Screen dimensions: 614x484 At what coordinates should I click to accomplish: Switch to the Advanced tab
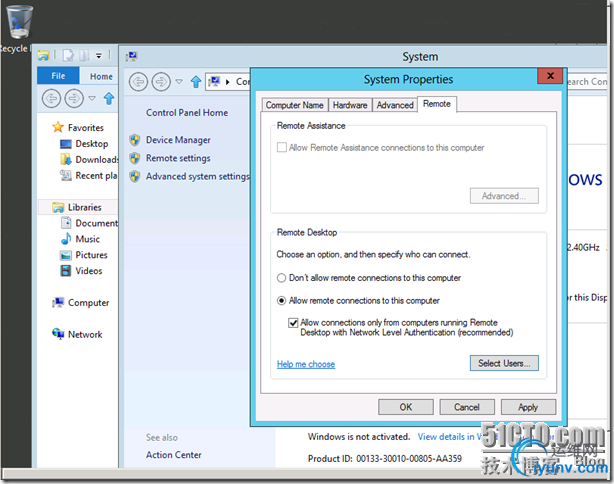(x=395, y=105)
